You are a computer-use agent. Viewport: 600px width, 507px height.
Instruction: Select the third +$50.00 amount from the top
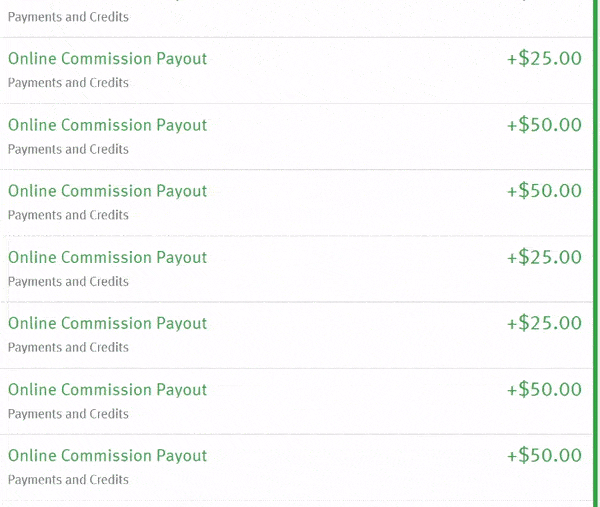[x=544, y=390]
